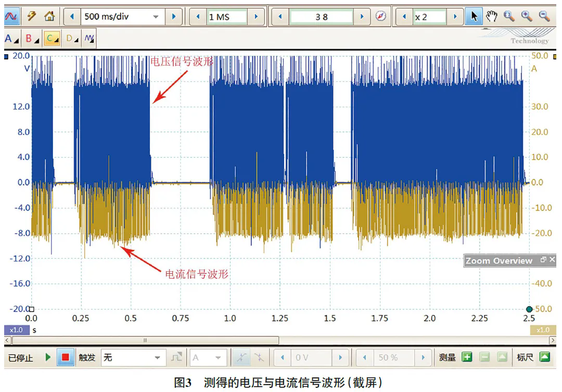562x392 pixels.
Task: Click the lightning auto-setup icon
Action: click(x=32, y=16)
